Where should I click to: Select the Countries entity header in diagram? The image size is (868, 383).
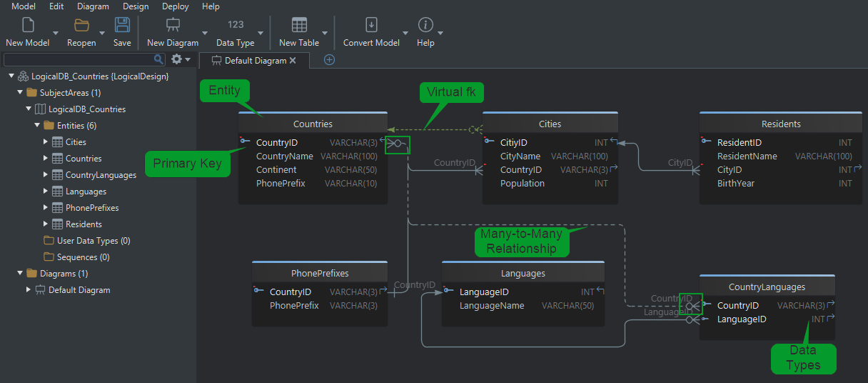(313, 123)
